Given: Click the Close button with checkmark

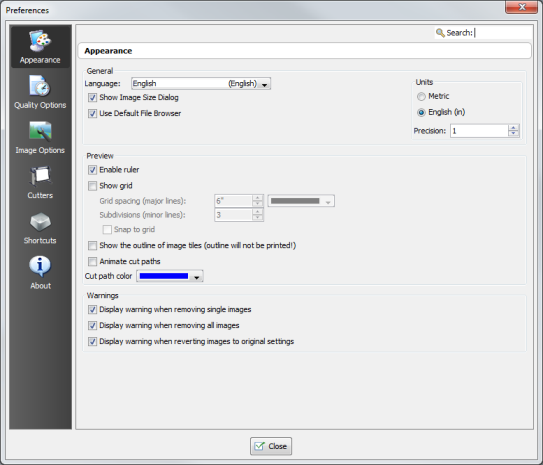Looking at the screenshot, I should 271,446.
